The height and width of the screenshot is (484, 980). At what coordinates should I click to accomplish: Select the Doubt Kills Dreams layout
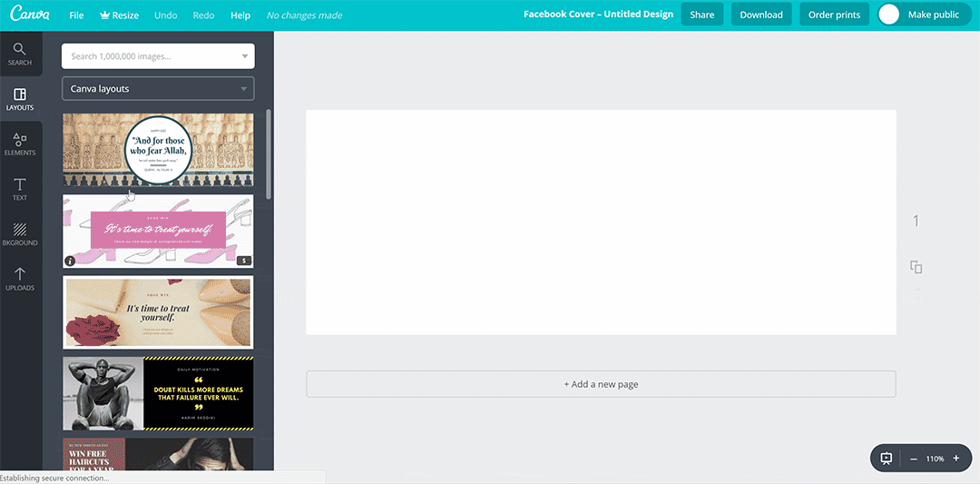click(x=158, y=393)
